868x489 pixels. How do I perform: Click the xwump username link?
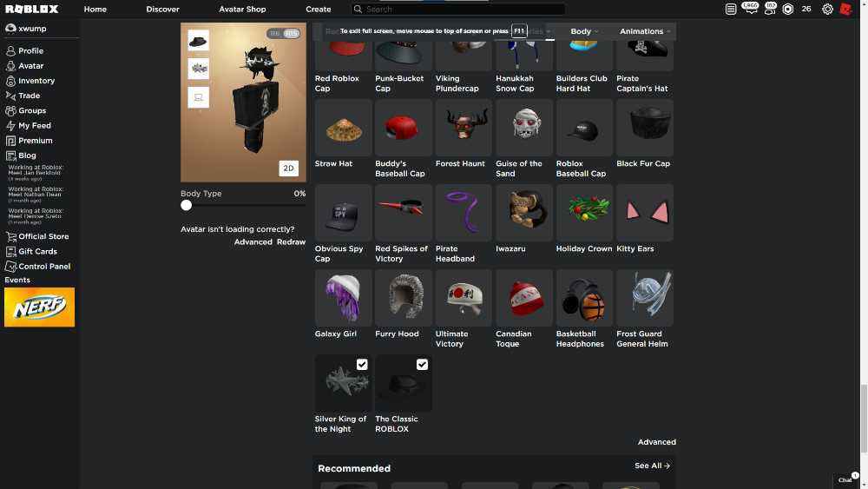32,29
